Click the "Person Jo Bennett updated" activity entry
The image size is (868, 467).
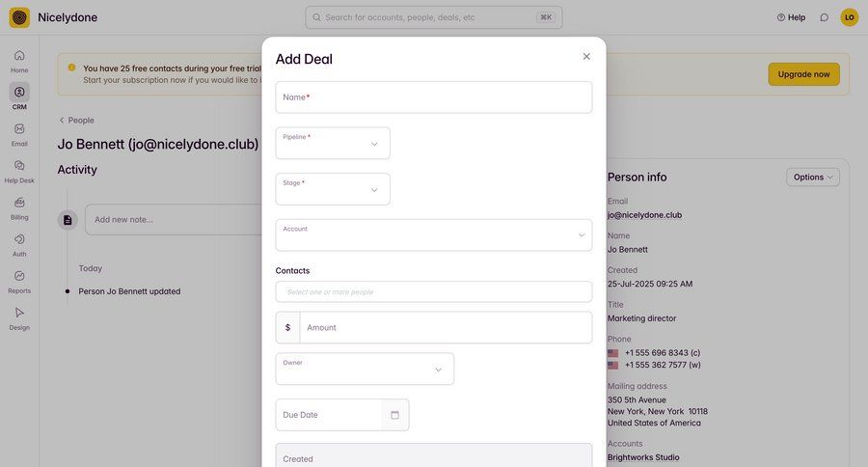point(129,291)
